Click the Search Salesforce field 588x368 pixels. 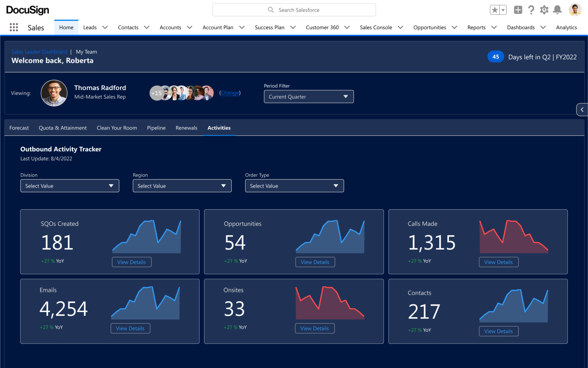click(x=294, y=10)
